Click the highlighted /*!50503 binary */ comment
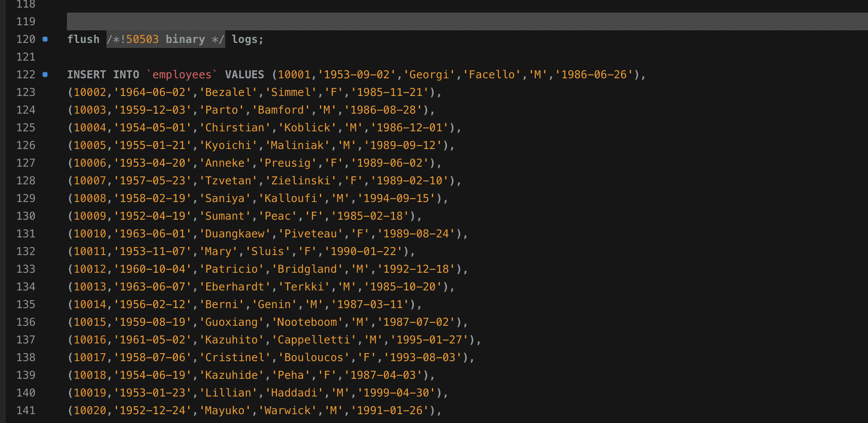 (x=165, y=39)
